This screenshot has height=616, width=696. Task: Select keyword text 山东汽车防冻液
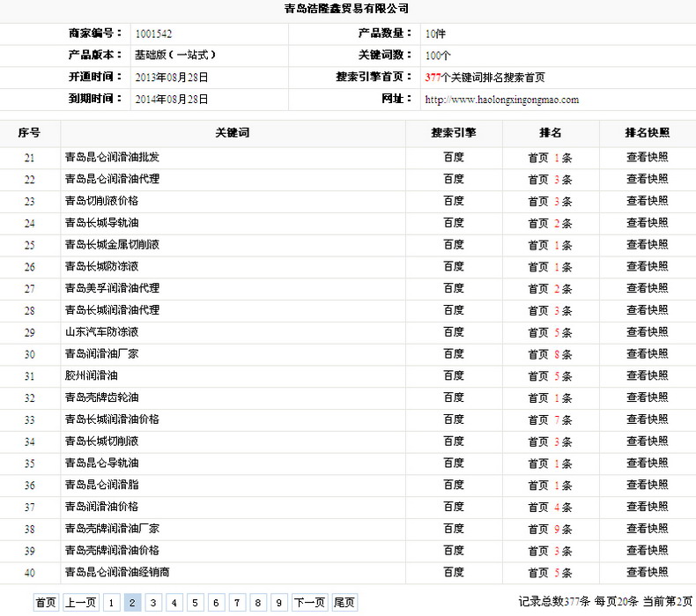[x=101, y=331]
